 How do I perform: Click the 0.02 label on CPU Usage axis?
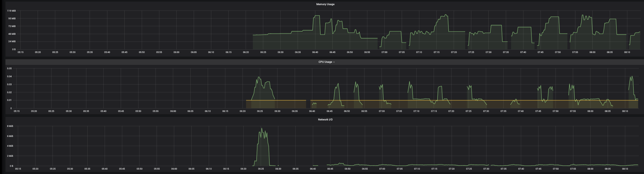(9, 92)
